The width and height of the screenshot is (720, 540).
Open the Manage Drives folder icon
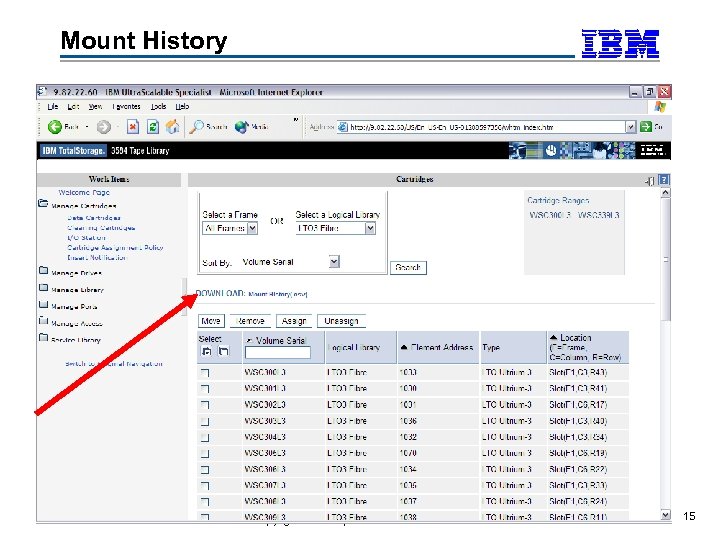point(43,270)
